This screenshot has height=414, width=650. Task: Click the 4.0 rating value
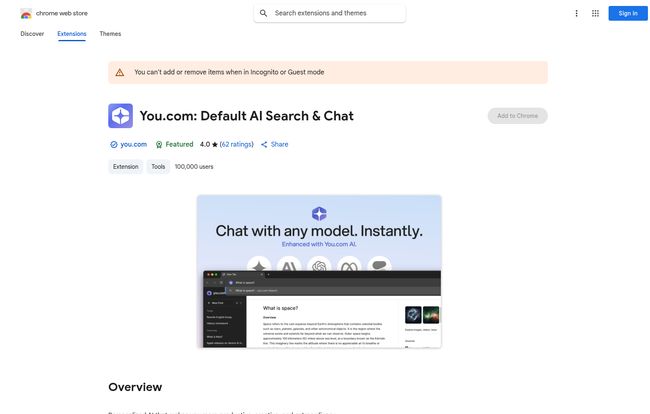205,144
